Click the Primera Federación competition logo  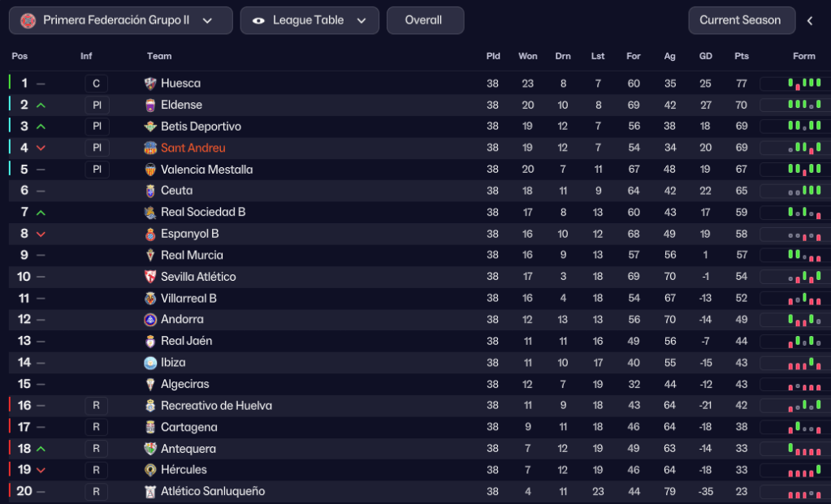click(x=28, y=20)
